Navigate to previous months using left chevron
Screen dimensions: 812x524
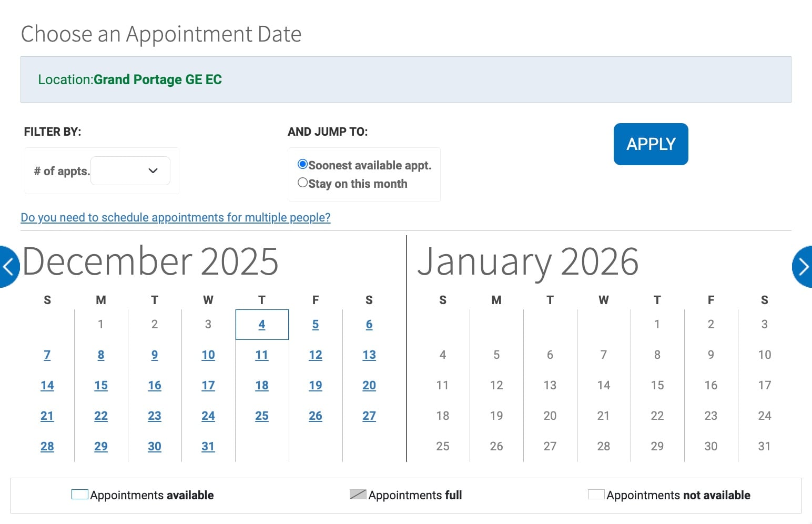7,267
